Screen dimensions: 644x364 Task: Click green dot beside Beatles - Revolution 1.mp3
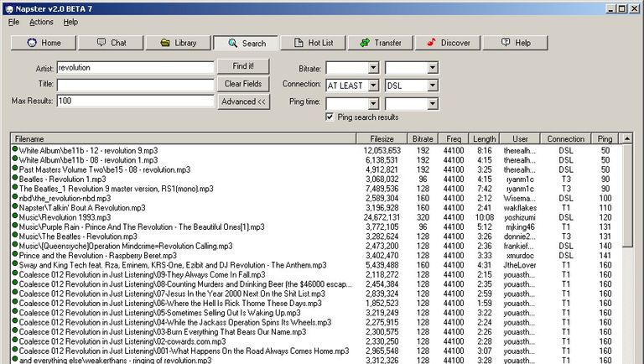click(x=15, y=178)
